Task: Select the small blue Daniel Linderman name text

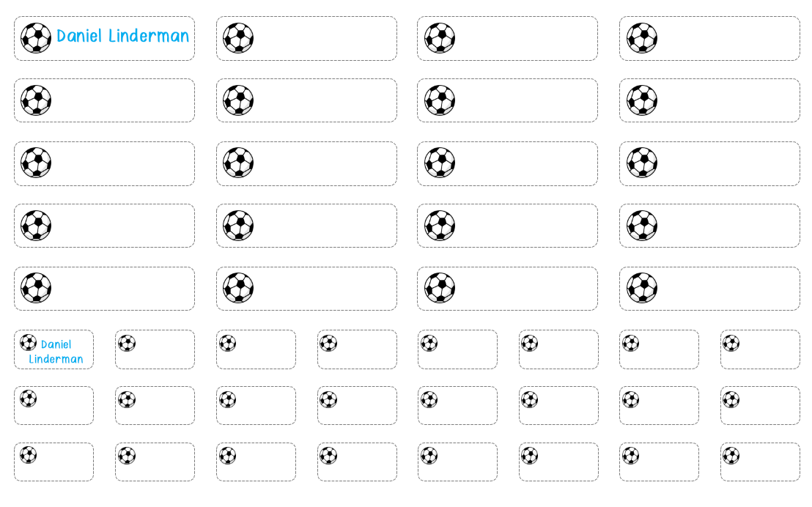Action: [56, 352]
